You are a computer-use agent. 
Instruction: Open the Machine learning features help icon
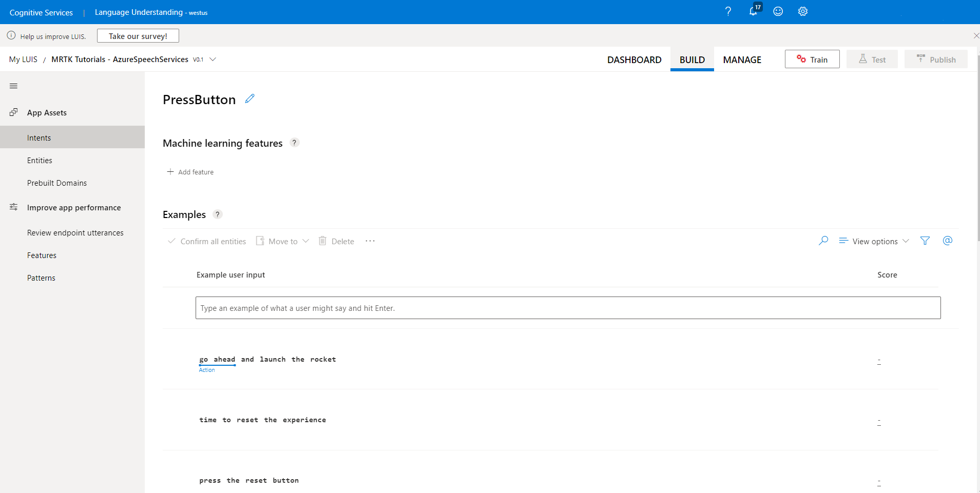[294, 143]
